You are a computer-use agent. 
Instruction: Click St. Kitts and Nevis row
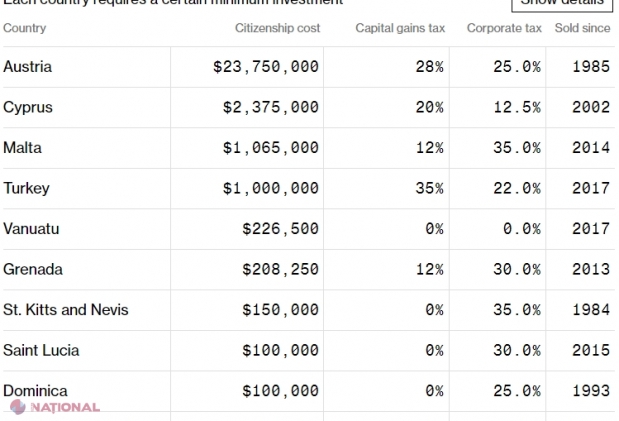66,310
